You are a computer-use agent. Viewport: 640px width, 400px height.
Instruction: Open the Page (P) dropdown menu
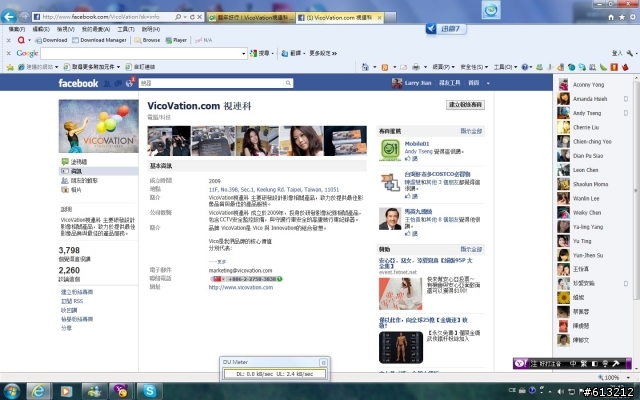(444, 67)
